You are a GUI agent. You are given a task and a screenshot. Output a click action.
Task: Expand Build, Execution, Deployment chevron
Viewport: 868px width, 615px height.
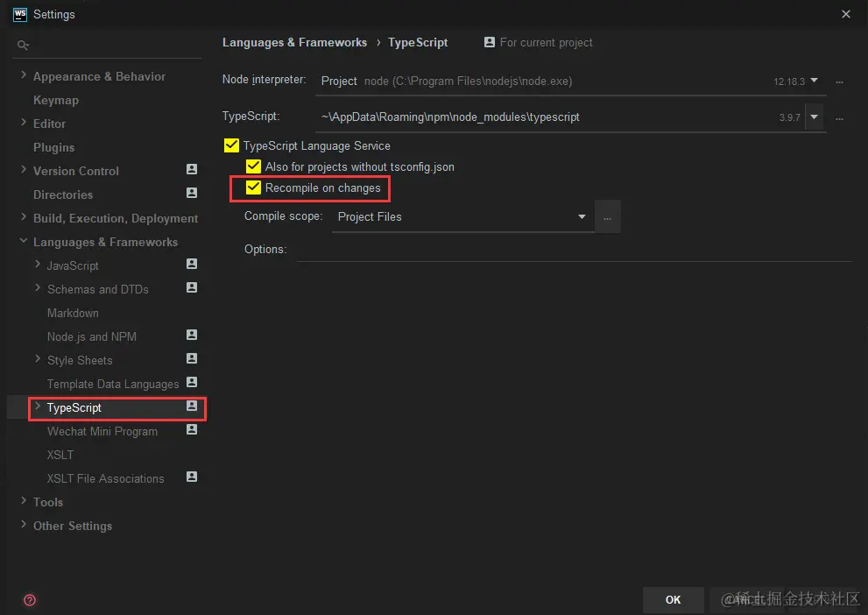(x=24, y=217)
